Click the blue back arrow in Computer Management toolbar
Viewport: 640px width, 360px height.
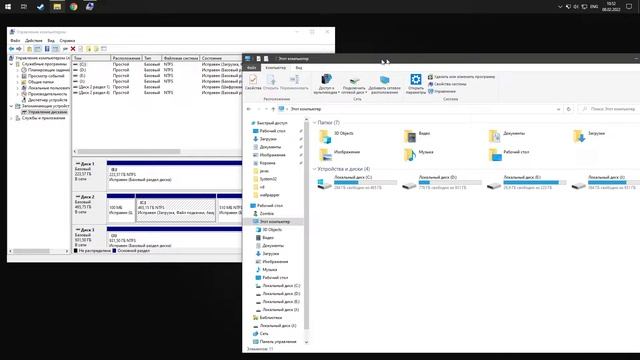click(11, 49)
